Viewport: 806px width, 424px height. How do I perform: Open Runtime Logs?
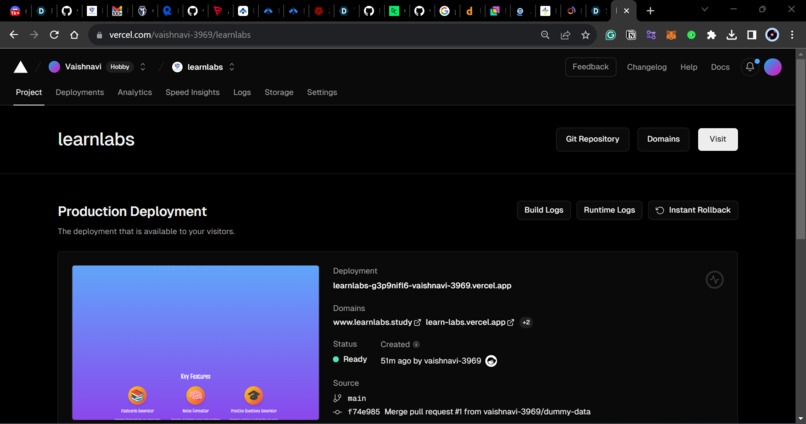(x=609, y=210)
